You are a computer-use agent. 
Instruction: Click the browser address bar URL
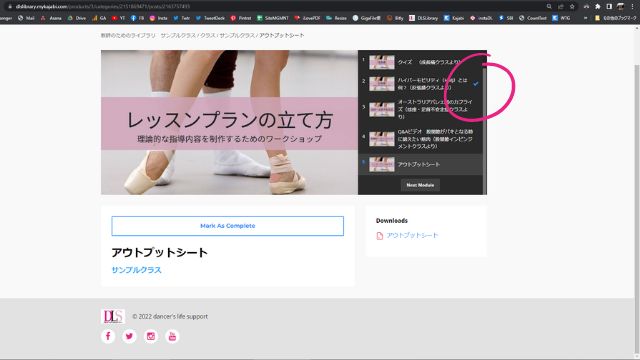102,7
